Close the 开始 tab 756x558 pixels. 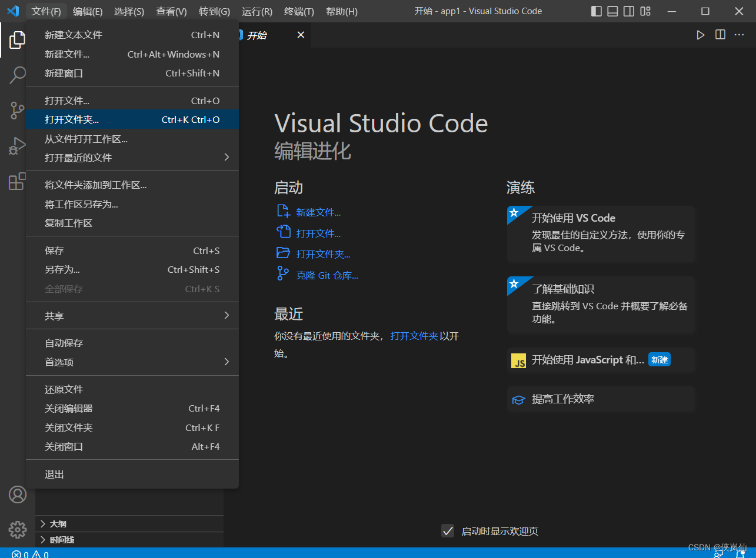tap(301, 35)
